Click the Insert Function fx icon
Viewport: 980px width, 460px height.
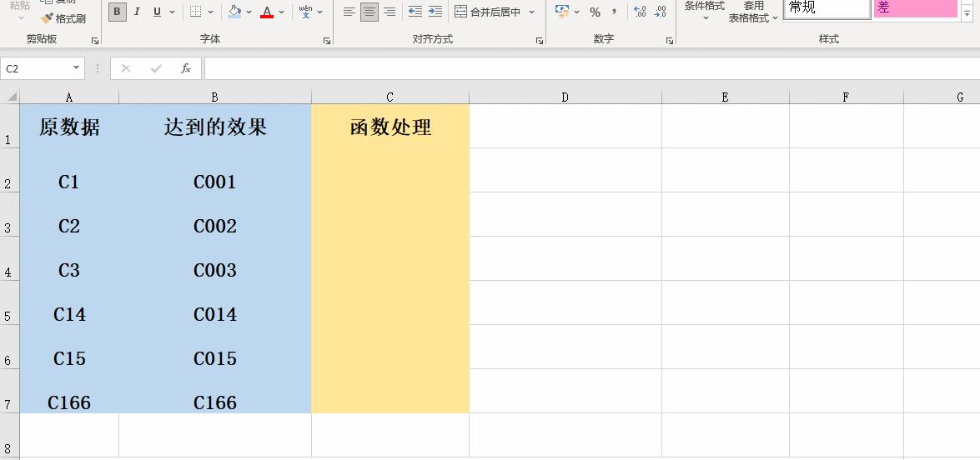186,68
